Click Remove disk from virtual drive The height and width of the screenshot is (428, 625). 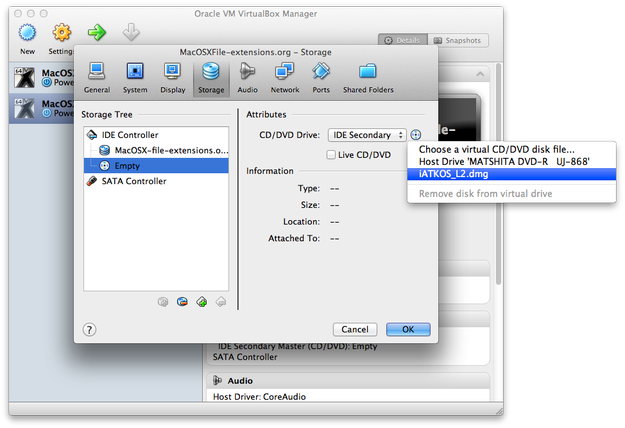coord(512,194)
